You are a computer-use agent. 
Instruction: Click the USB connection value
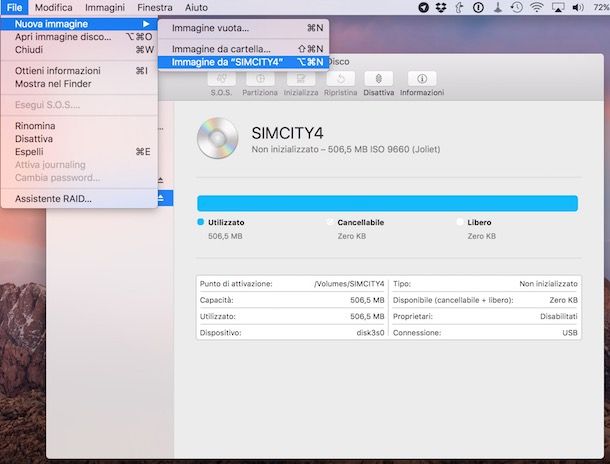tap(570, 333)
